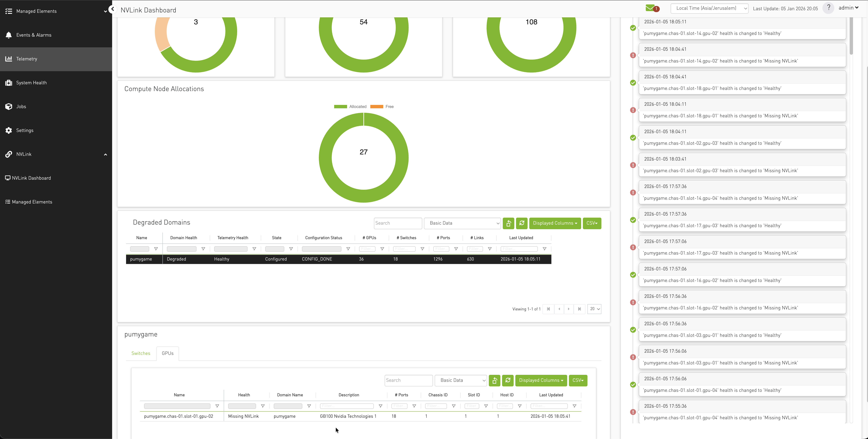Sort by Last Updated in Degraded Domains
Screen dimensions: 868x439
click(521, 238)
